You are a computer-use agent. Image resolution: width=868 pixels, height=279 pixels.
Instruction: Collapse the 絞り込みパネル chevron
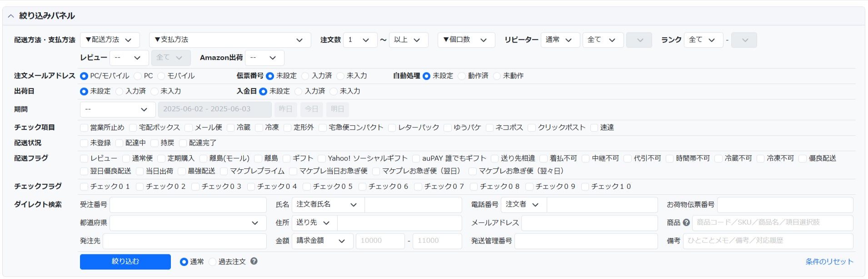pos(11,16)
